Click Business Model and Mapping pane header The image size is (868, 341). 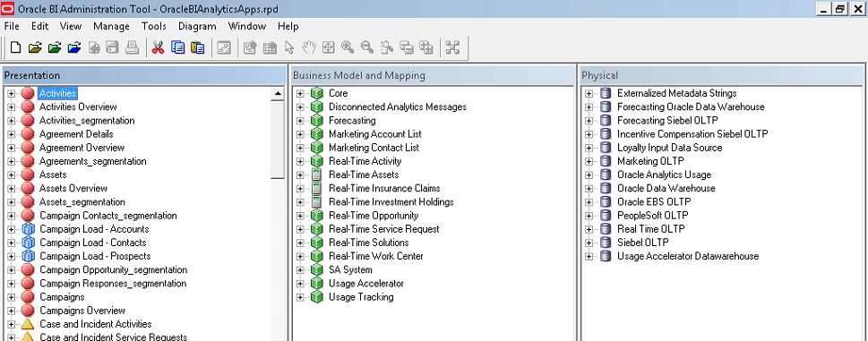pos(433,75)
